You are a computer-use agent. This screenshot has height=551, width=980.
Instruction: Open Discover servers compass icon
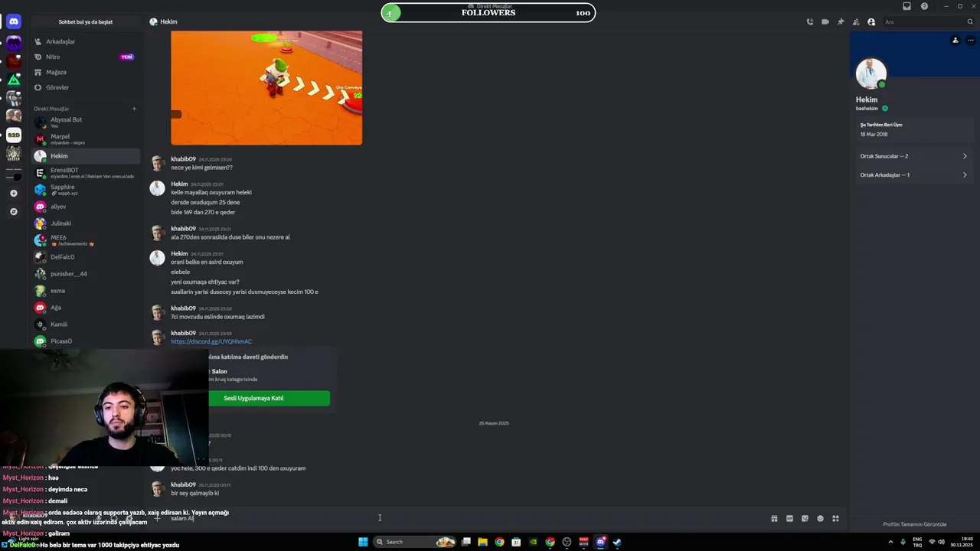(13, 211)
